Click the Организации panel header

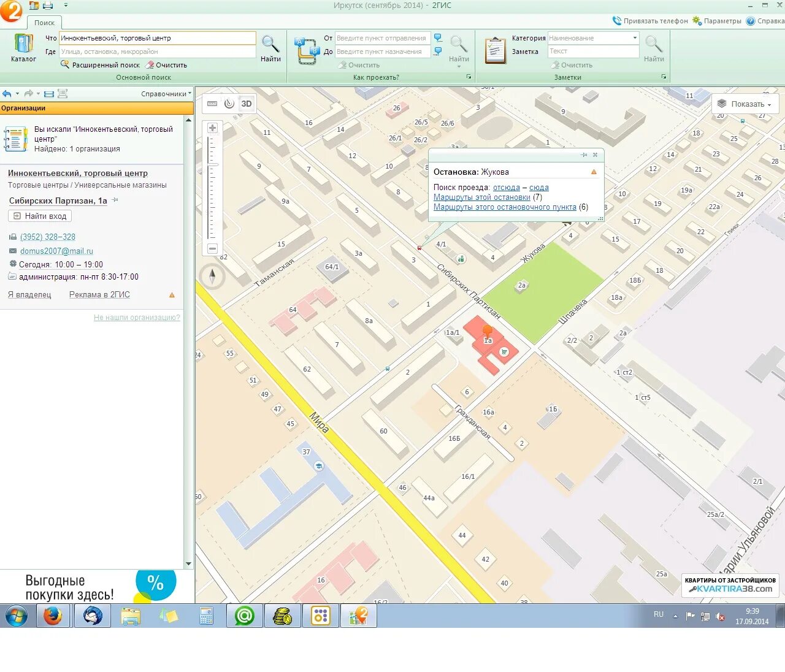coord(97,108)
